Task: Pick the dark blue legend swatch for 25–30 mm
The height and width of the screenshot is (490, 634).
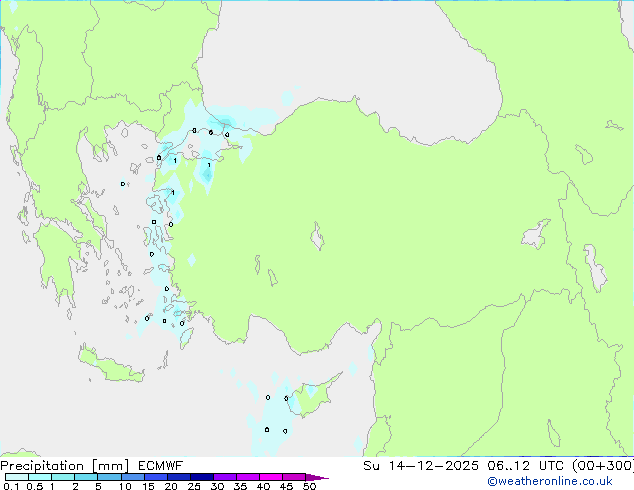Action: pyautogui.click(x=202, y=477)
